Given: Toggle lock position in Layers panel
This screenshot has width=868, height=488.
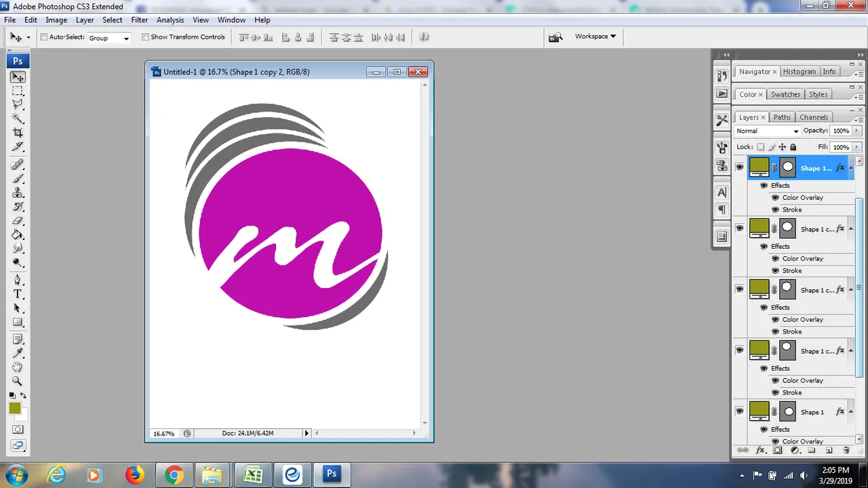Looking at the screenshot, I should [782, 147].
